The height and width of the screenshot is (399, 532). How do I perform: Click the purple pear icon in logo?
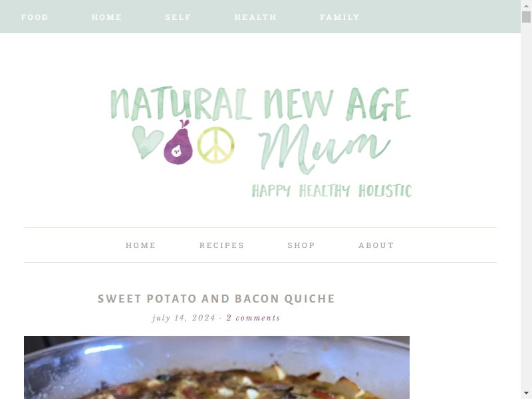click(x=178, y=142)
